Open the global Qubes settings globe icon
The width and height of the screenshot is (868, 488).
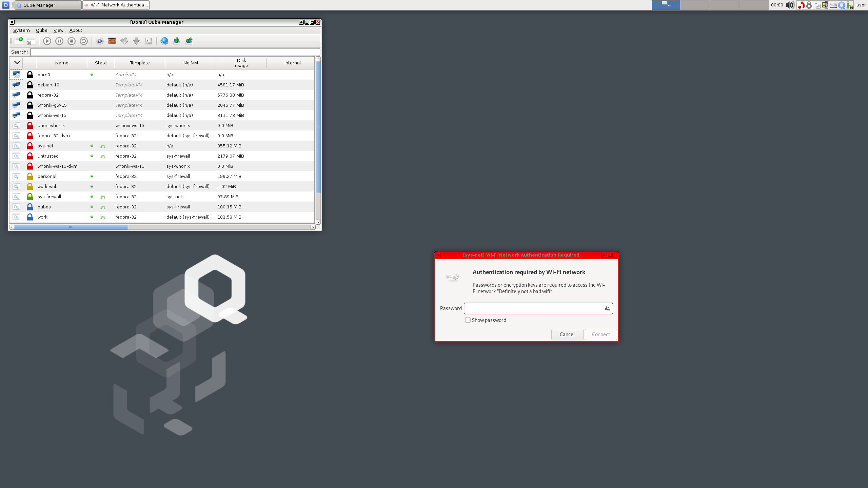(x=164, y=41)
